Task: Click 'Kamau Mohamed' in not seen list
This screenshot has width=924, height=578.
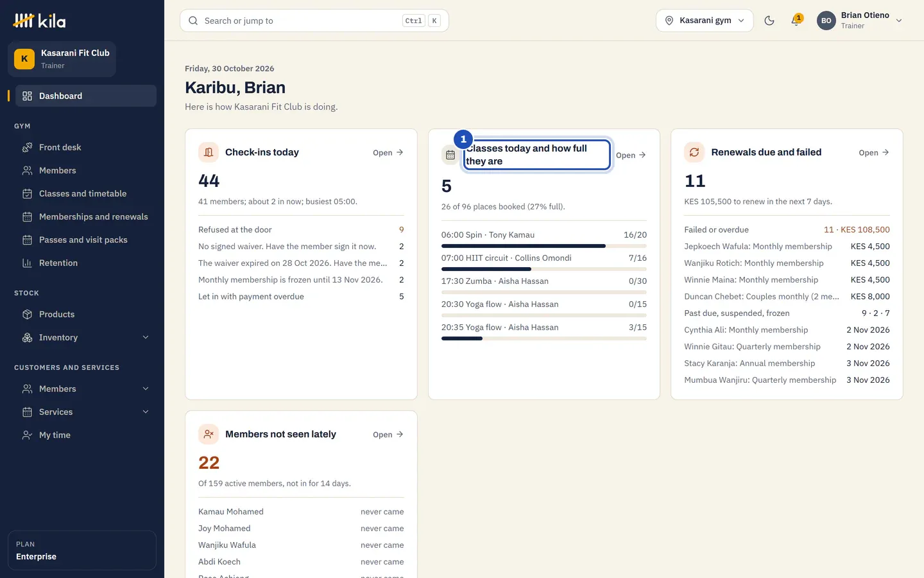Action: pyautogui.click(x=231, y=512)
